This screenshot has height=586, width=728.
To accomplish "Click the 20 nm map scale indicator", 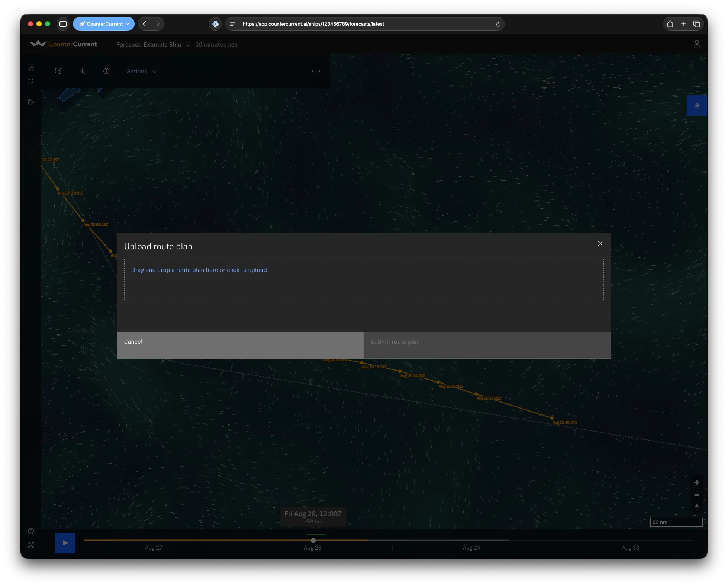I will (x=676, y=522).
